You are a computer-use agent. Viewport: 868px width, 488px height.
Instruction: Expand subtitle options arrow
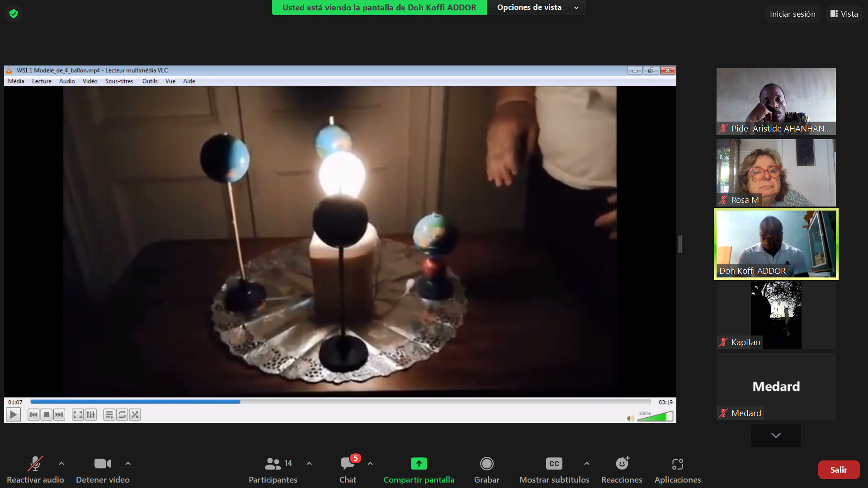point(587,464)
